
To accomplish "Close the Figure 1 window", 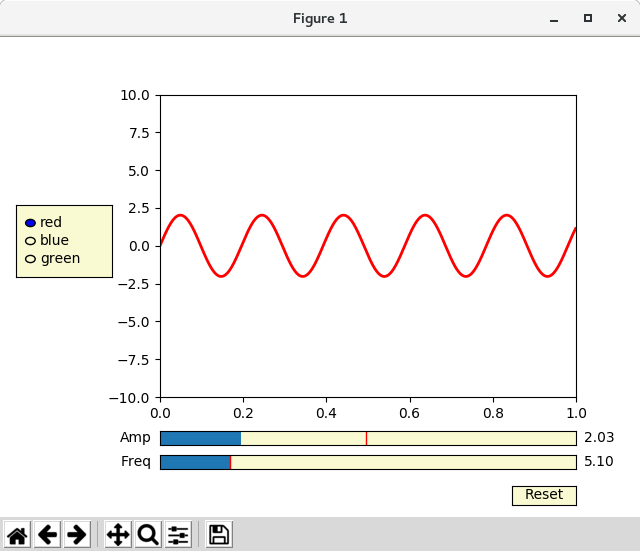I will coord(622,18).
